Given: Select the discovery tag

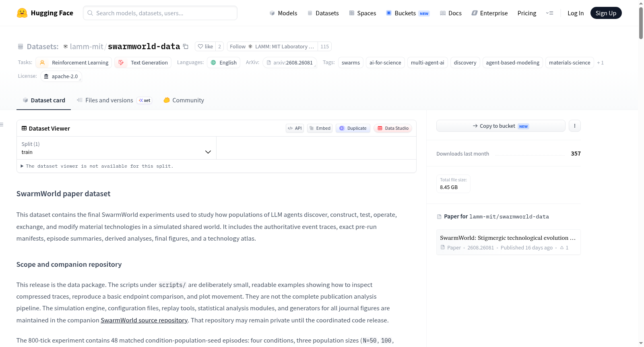Looking at the screenshot, I should tap(465, 62).
